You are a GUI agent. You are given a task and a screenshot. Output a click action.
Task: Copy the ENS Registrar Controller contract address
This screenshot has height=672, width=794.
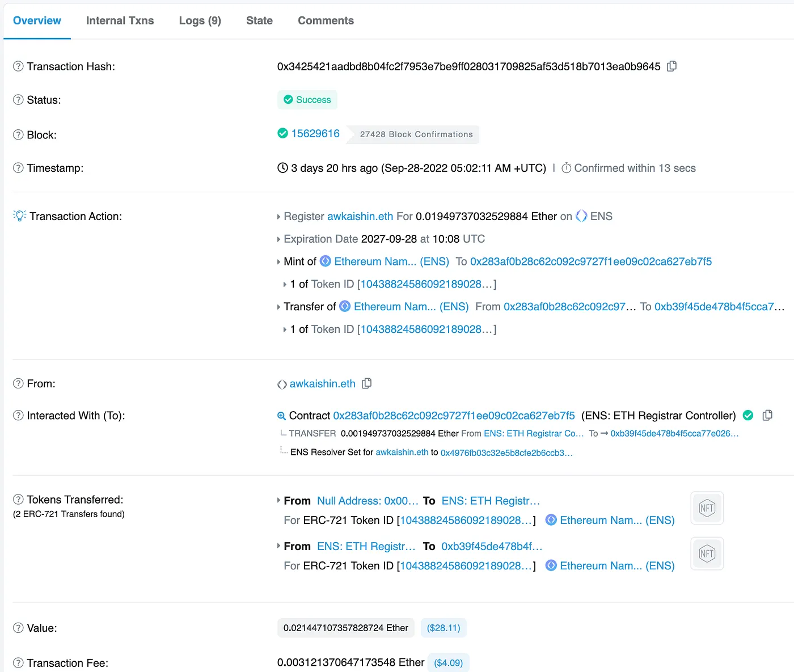tap(767, 415)
